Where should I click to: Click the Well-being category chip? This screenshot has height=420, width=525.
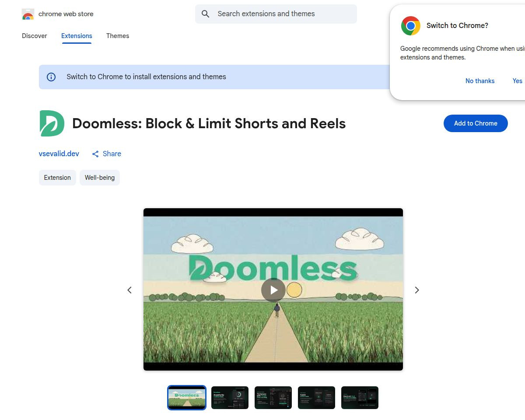coord(100,178)
